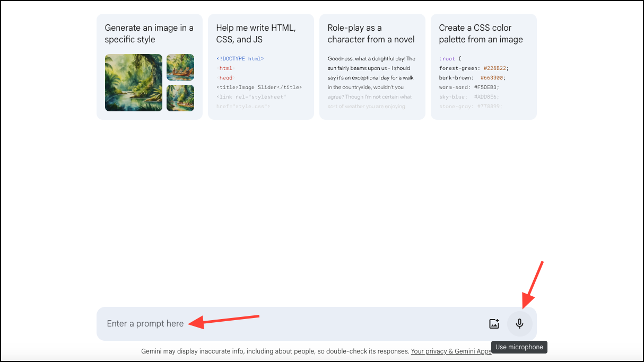Pick "Role-play as a character from a novel" title
The width and height of the screenshot is (644, 362).
371,33
